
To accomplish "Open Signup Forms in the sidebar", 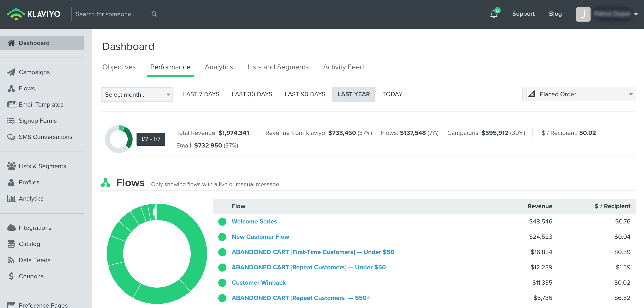I will [x=38, y=121].
